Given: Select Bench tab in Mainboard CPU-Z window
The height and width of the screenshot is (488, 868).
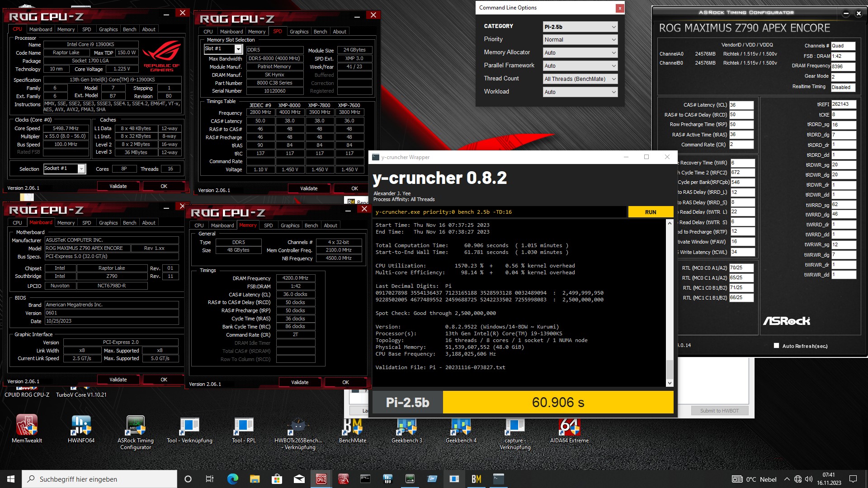Looking at the screenshot, I should 129,223.
